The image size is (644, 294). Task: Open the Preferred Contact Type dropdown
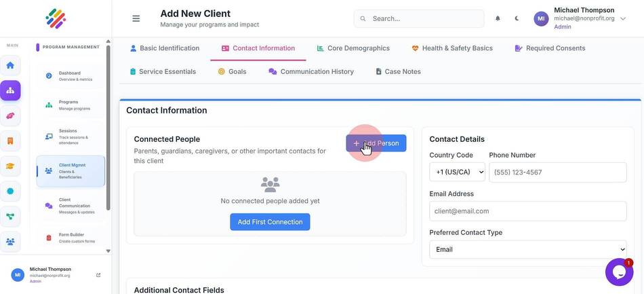[528, 250]
